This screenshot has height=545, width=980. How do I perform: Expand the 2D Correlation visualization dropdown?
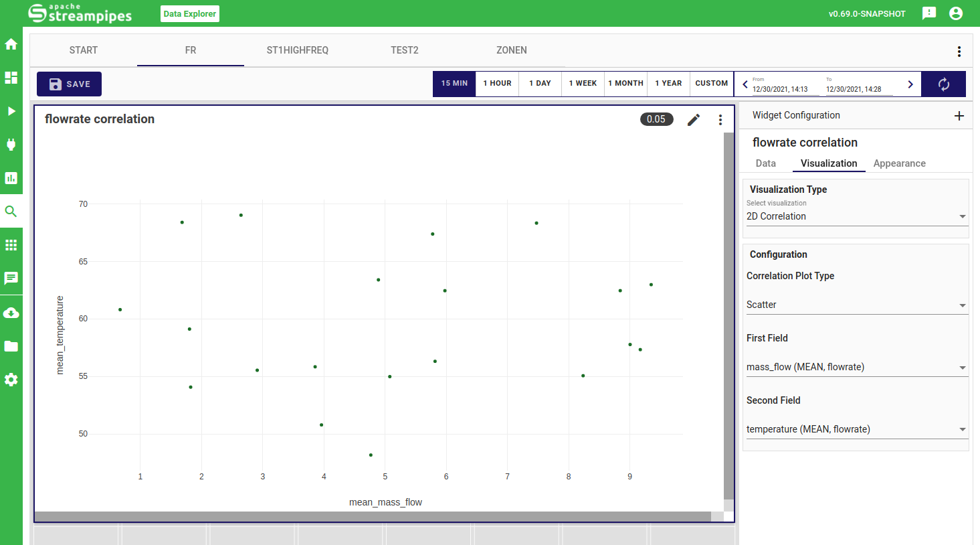(x=856, y=216)
